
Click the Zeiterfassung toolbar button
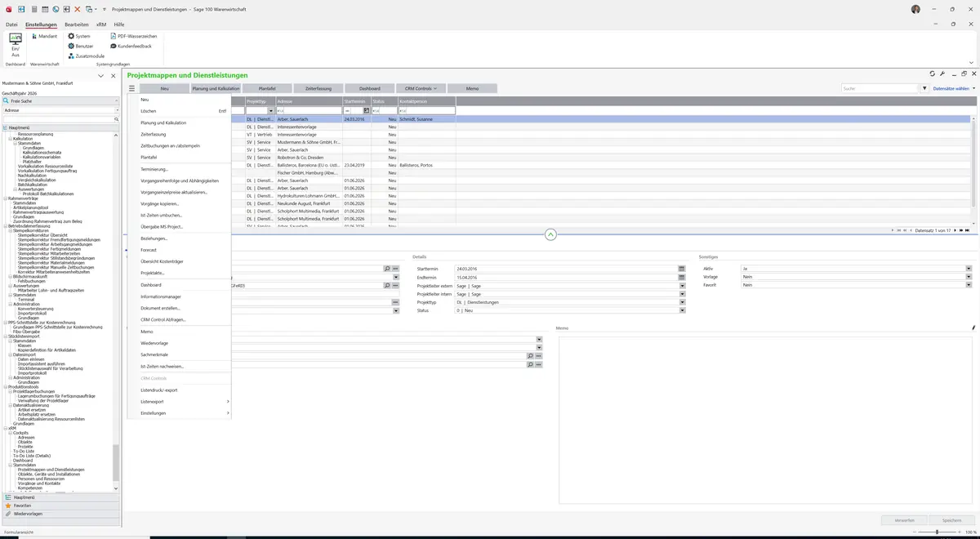(318, 88)
